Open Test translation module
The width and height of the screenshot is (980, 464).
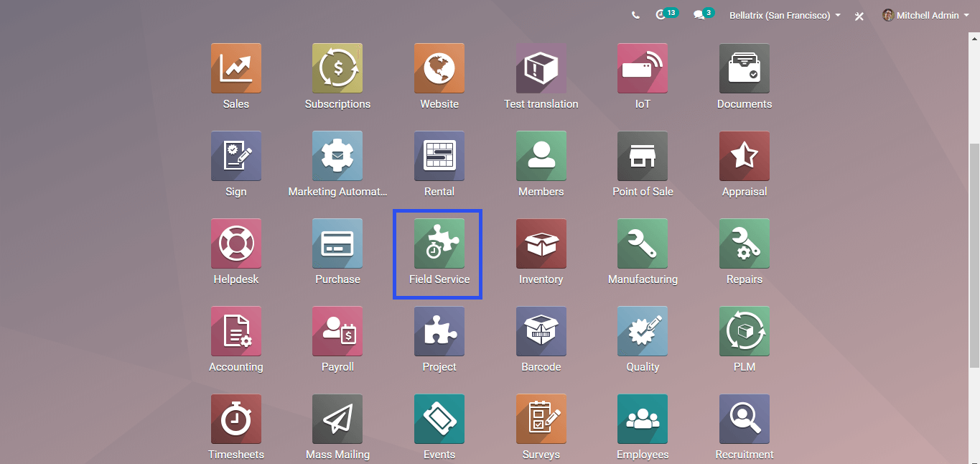pos(541,68)
